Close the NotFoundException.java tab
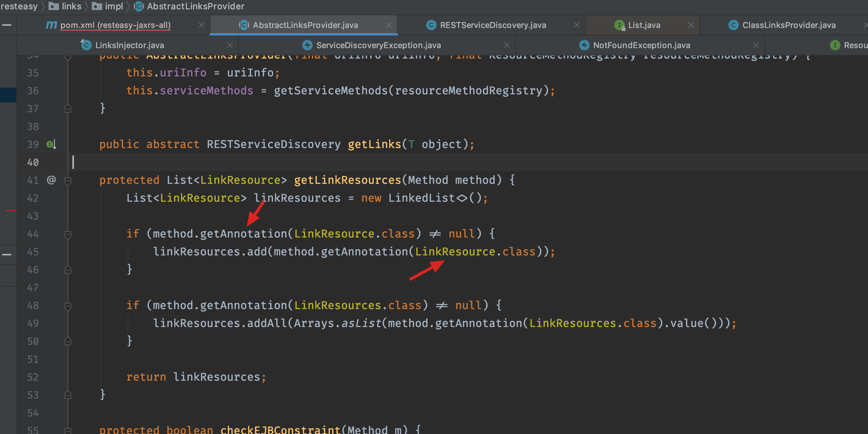This screenshot has height=434, width=868. click(x=756, y=45)
